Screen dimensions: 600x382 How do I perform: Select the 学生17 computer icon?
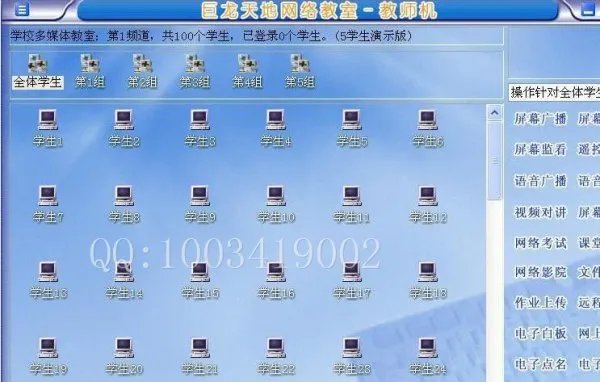[352, 272]
